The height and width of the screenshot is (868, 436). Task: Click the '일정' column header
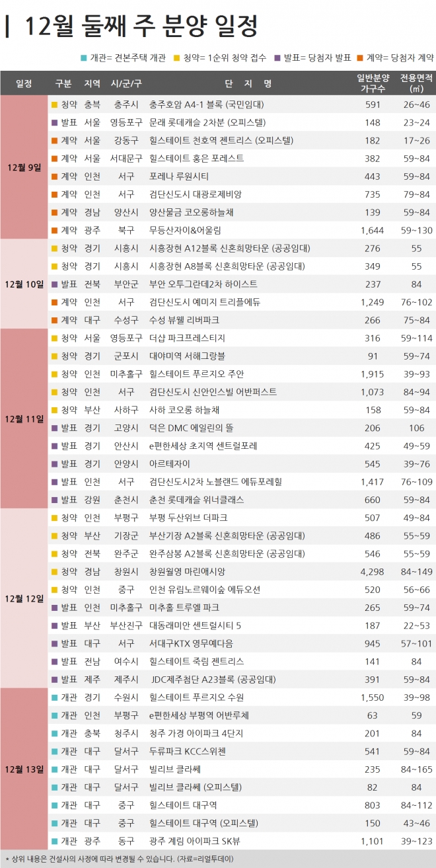(x=24, y=83)
